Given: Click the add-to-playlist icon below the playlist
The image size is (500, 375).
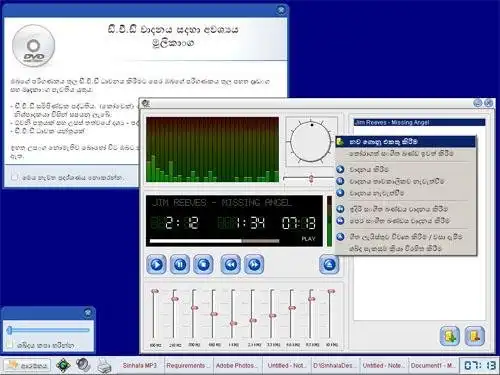Looking at the screenshot, I should tap(450, 336).
